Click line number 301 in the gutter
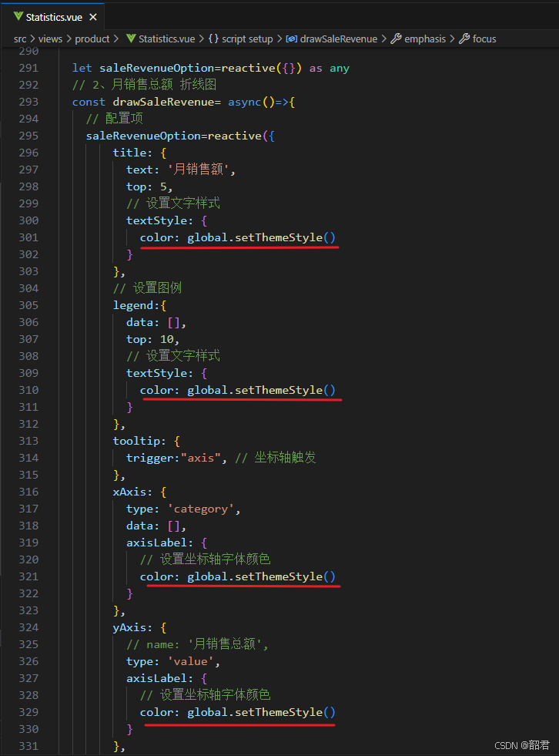Screen dimensions: 559x756 29,237
